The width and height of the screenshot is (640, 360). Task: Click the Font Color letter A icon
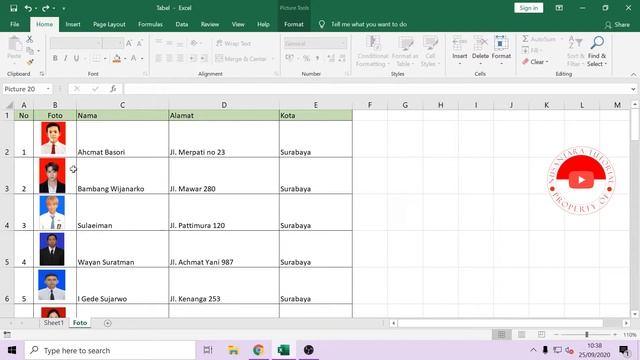tap(133, 58)
